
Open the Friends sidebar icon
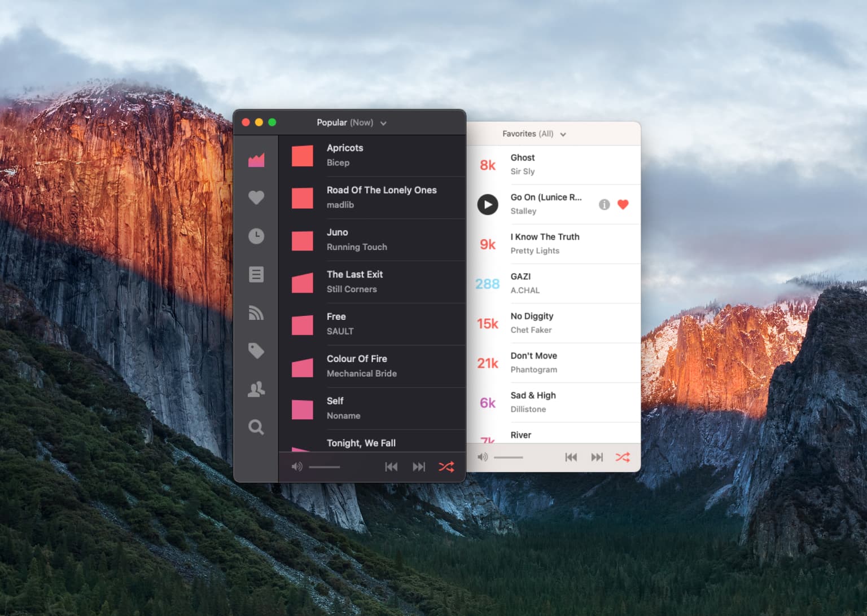256,389
